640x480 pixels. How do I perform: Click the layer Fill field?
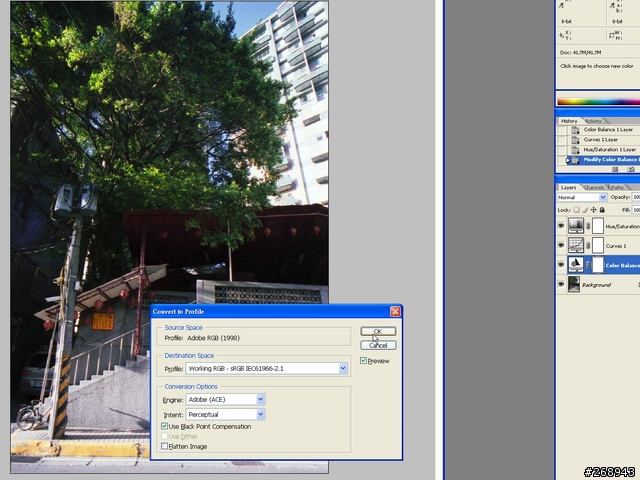pyautogui.click(x=636, y=210)
